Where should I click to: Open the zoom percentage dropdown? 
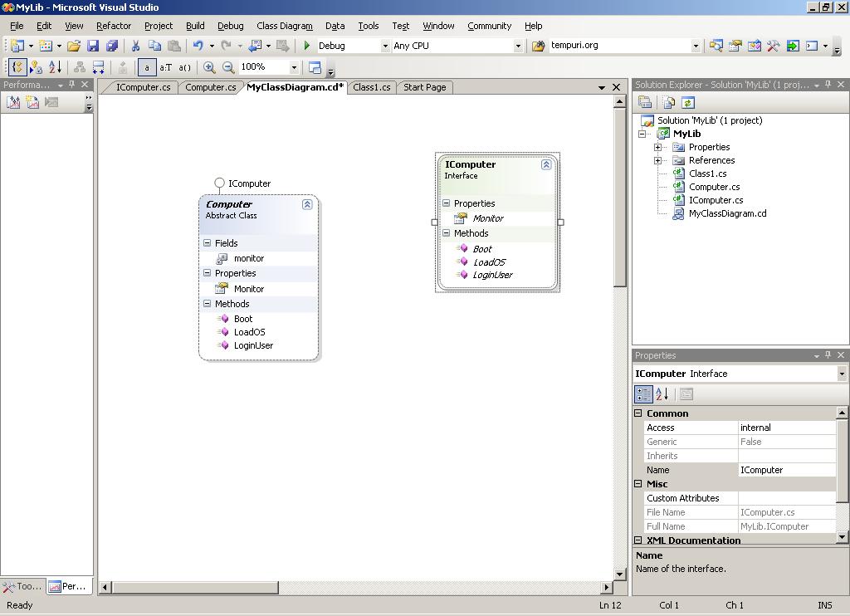click(294, 67)
